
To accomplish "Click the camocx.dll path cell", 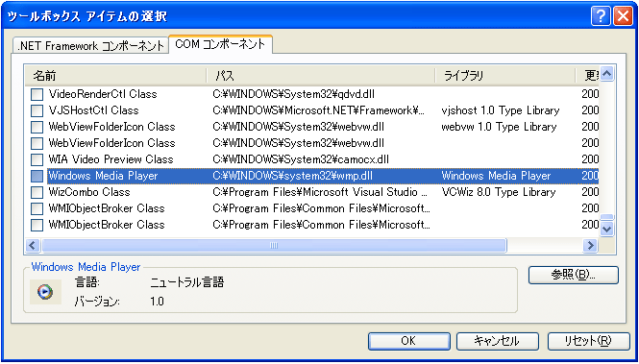I will pyautogui.click(x=301, y=159).
